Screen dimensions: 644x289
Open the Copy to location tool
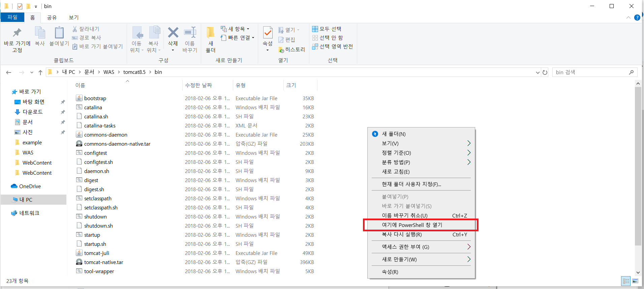click(154, 40)
